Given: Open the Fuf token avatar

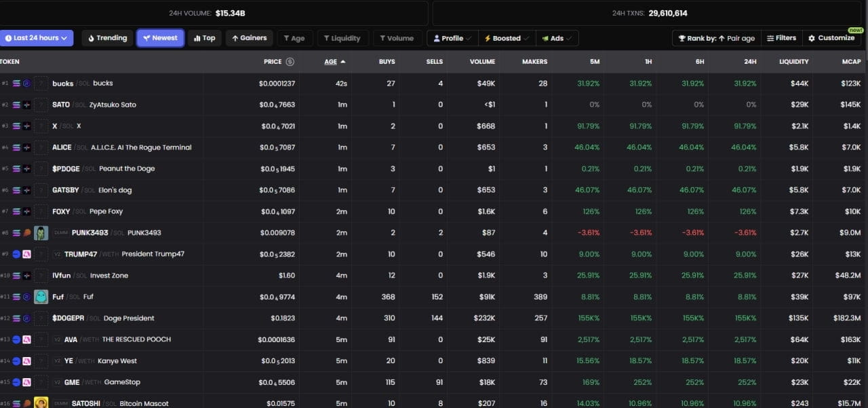Looking at the screenshot, I should coord(41,297).
